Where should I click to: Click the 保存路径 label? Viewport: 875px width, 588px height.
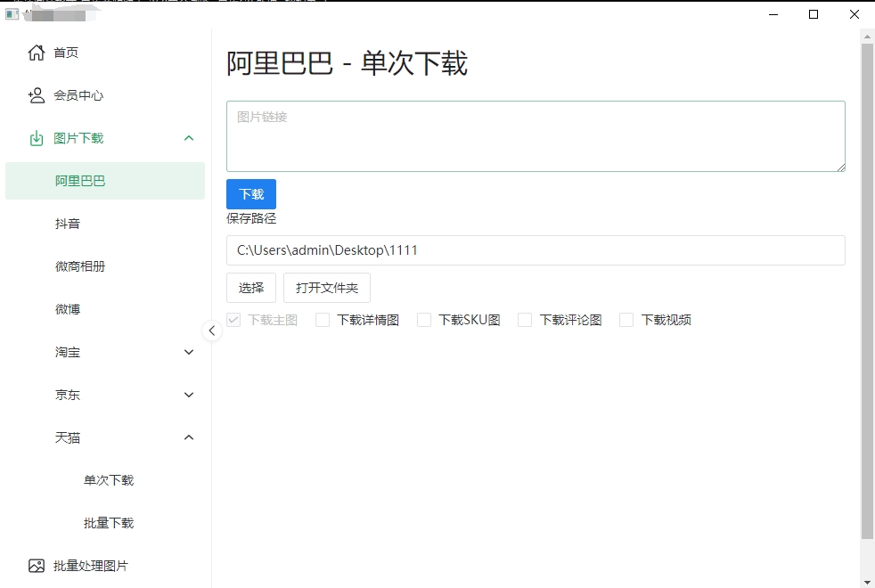(x=251, y=218)
